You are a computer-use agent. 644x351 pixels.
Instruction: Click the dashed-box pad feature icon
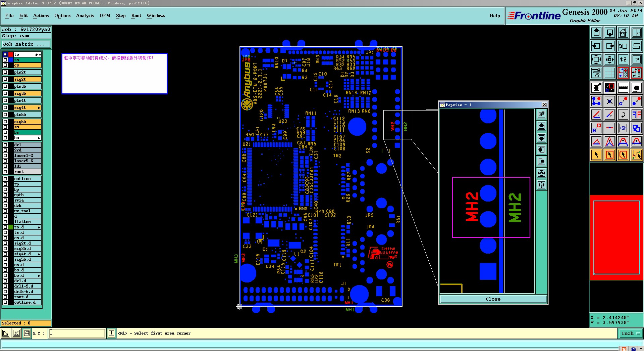point(637,88)
